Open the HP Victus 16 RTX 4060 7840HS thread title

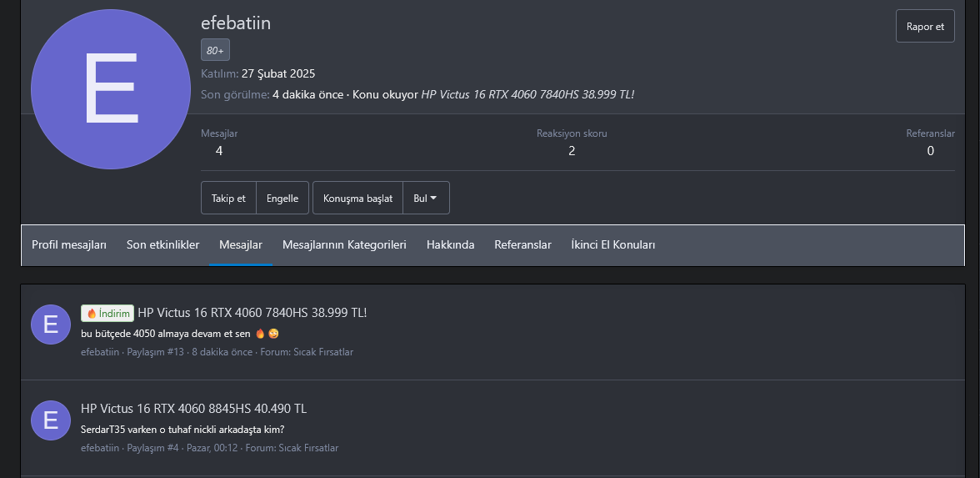[x=252, y=313]
